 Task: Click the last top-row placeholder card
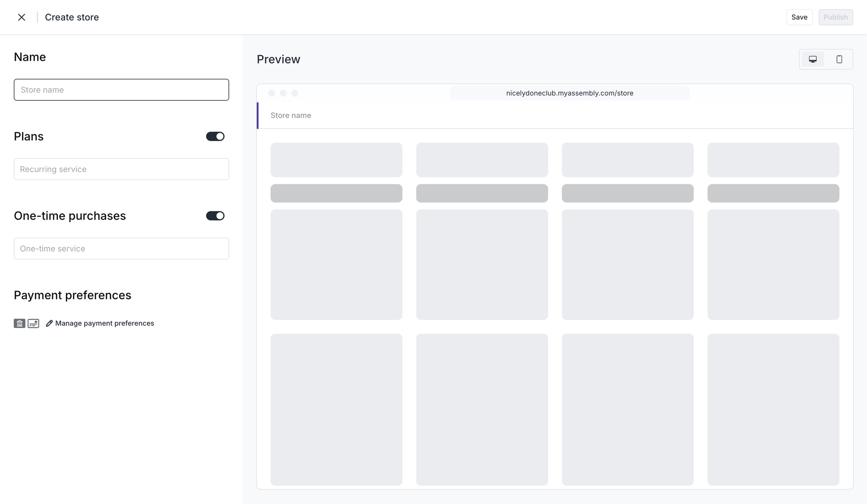coord(773,160)
